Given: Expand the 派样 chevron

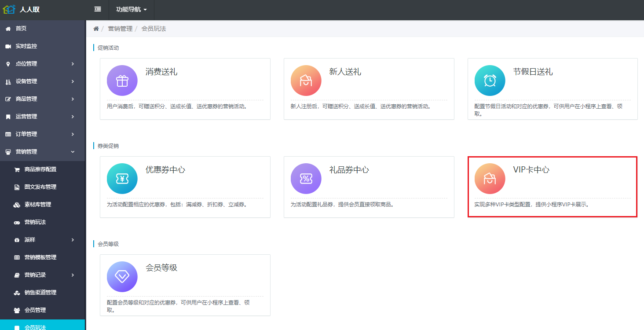Looking at the screenshot, I should 73,240.
